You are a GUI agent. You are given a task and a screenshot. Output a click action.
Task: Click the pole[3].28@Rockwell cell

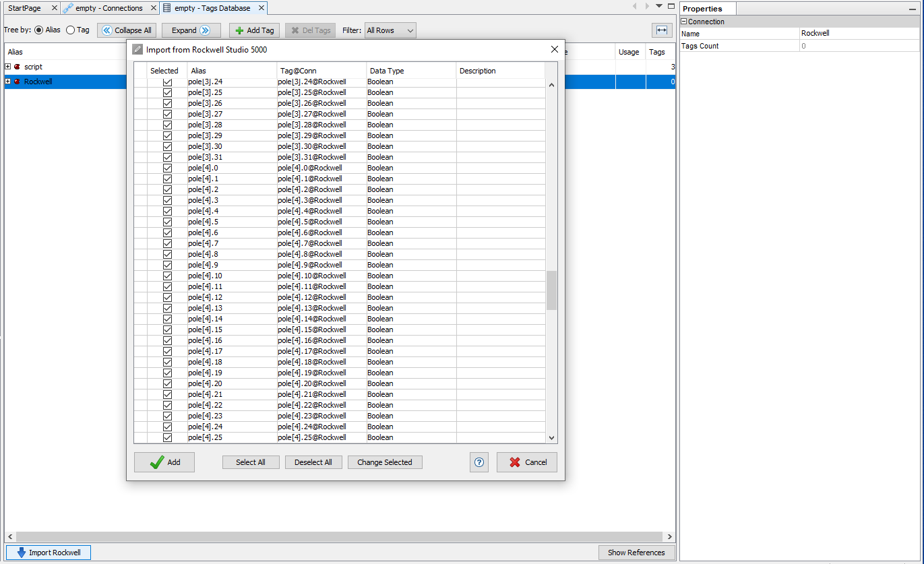321,125
